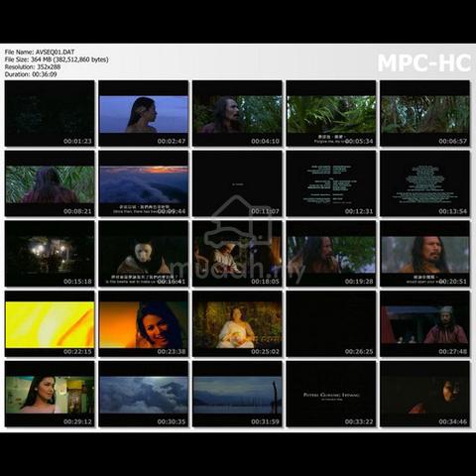Click the jungle frame marked 00:05:34
This screenshot has width=476, height=476.
tap(331, 113)
